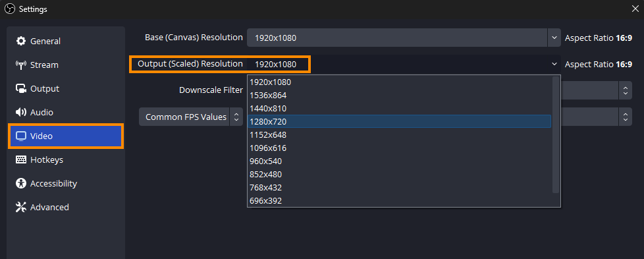Viewport: 644px width, 259px height.
Task: Expand Base (Canvas) Resolution dropdown arrow
Action: coord(554,38)
